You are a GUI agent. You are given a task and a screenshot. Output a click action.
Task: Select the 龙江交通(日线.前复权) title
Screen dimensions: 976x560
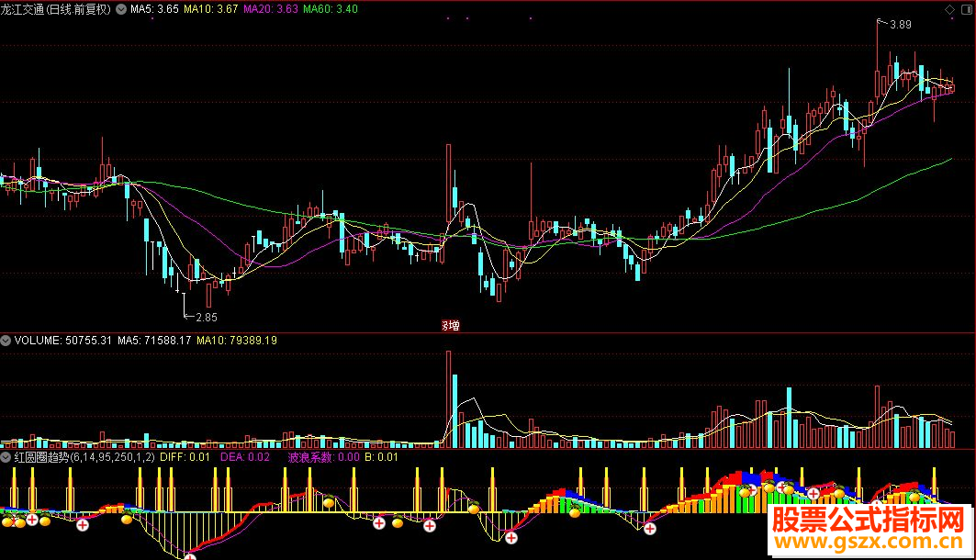pyautogui.click(x=56, y=9)
